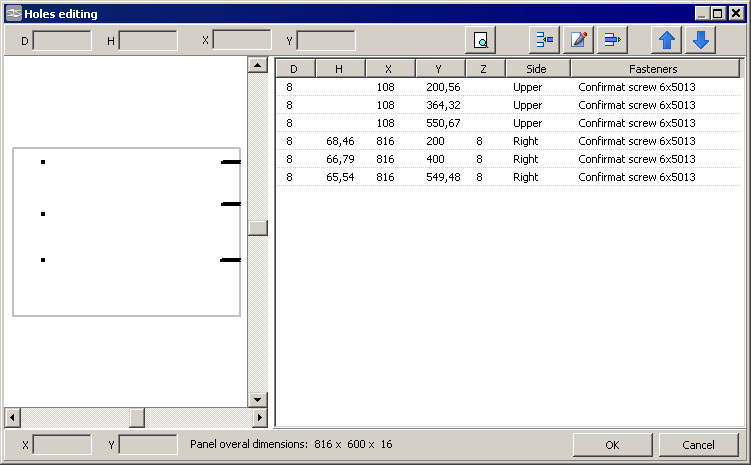Move selected hole up with blue arrow
The width and height of the screenshot is (751, 465).
pyautogui.click(x=667, y=40)
